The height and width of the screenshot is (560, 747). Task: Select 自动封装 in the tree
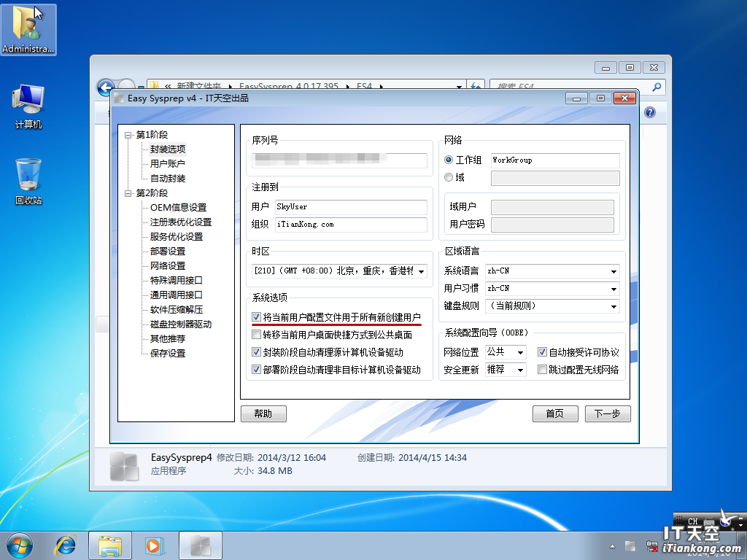click(168, 179)
